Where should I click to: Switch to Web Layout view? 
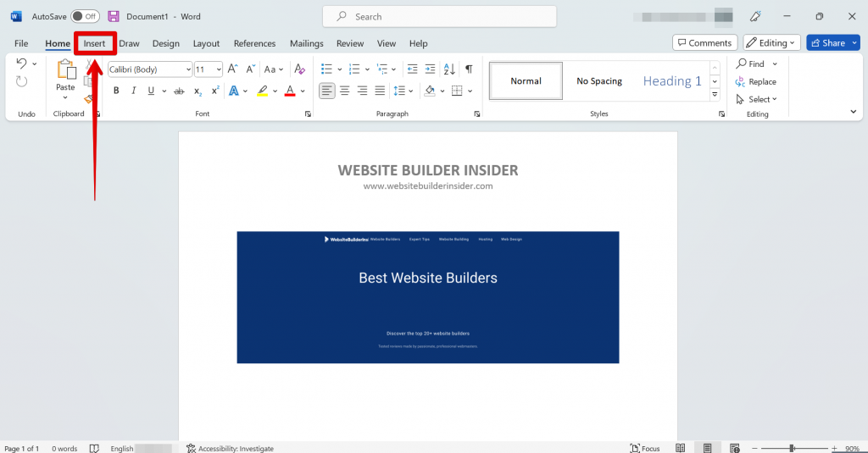(735, 448)
